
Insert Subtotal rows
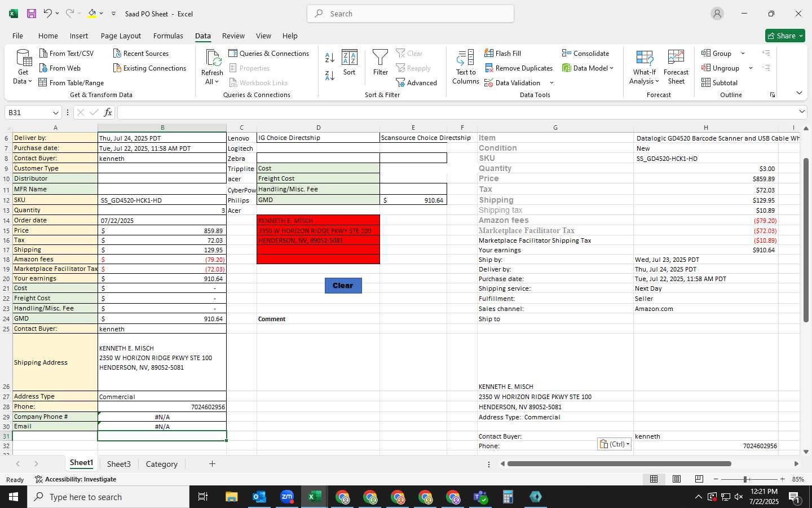pyautogui.click(x=720, y=83)
